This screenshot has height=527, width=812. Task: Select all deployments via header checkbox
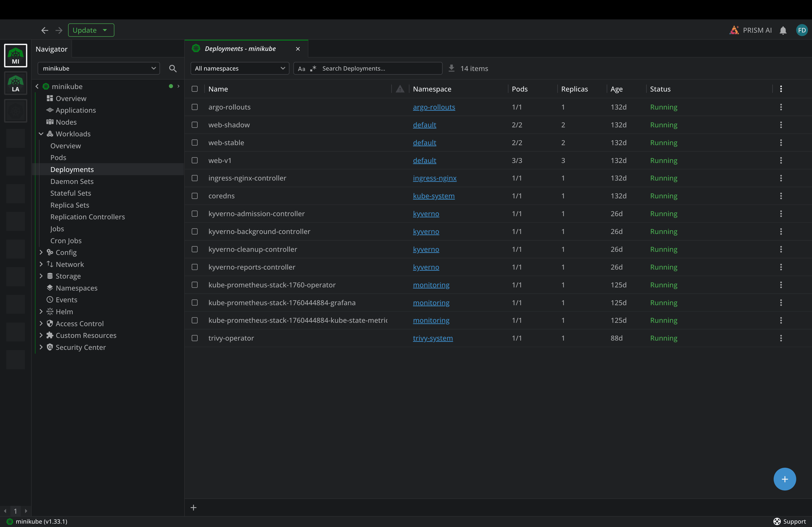(194, 89)
